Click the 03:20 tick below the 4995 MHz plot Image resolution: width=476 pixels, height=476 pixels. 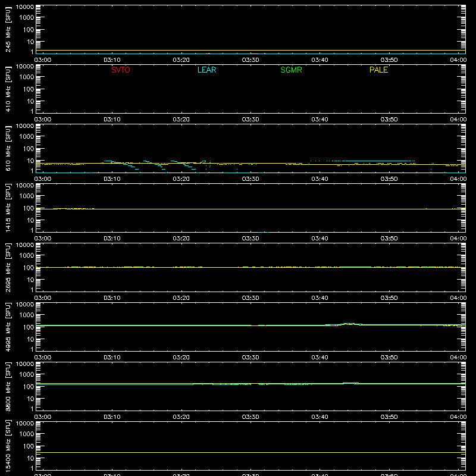[181, 358]
